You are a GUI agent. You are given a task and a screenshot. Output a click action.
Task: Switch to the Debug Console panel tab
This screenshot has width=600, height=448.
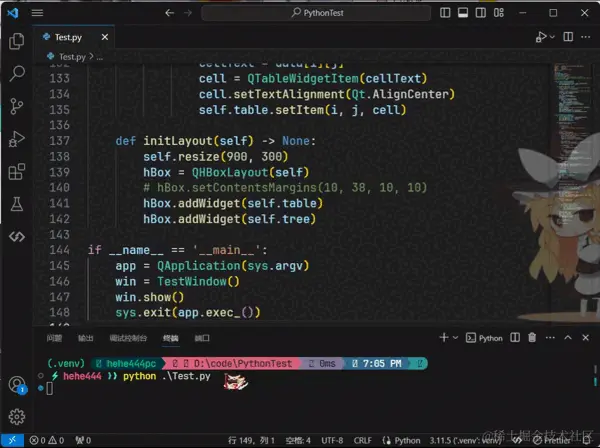[x=128, y=338]
